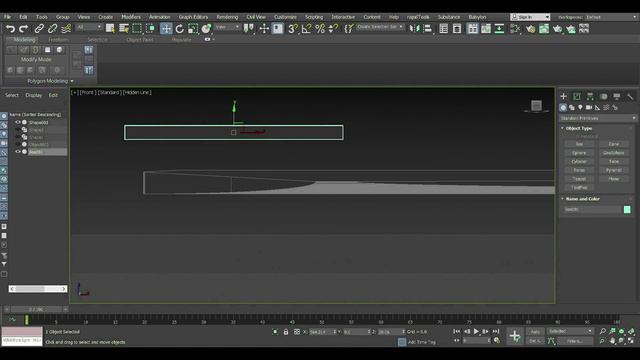Click the object color swatch
Screen dimensions: 640x360
(627, 209)
